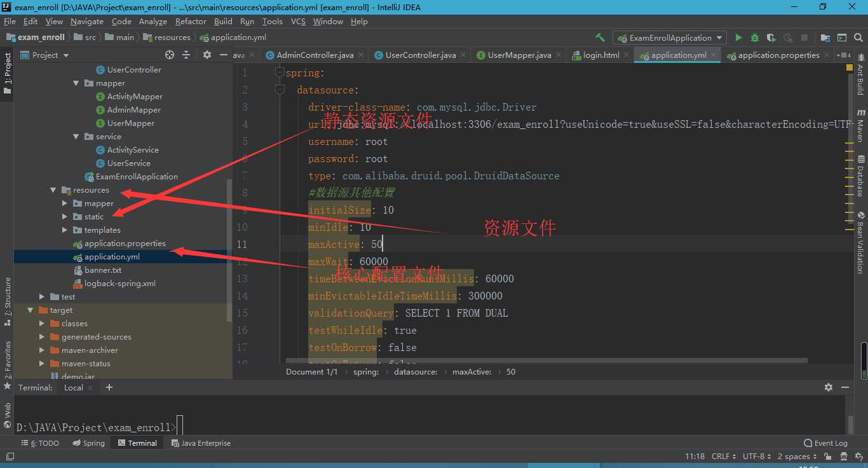Open the Maven side panel
Screen dimensions: 868x468
coord(860,125)
